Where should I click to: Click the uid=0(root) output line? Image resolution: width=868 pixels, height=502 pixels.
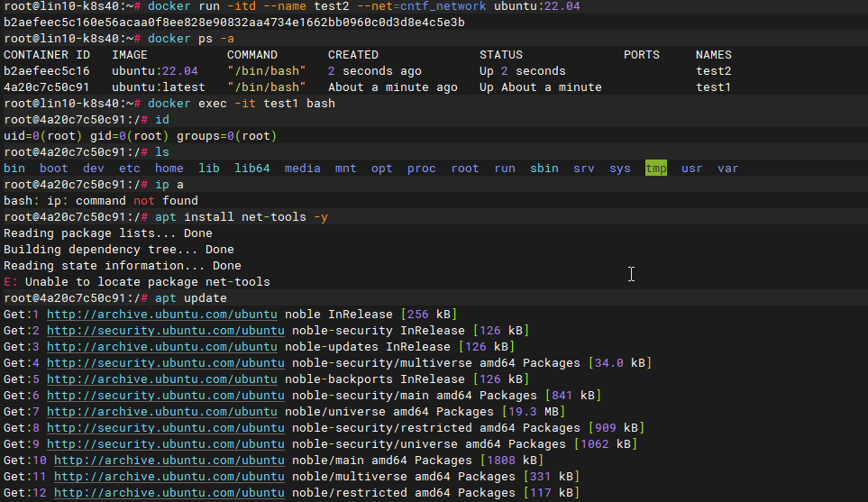140,135
